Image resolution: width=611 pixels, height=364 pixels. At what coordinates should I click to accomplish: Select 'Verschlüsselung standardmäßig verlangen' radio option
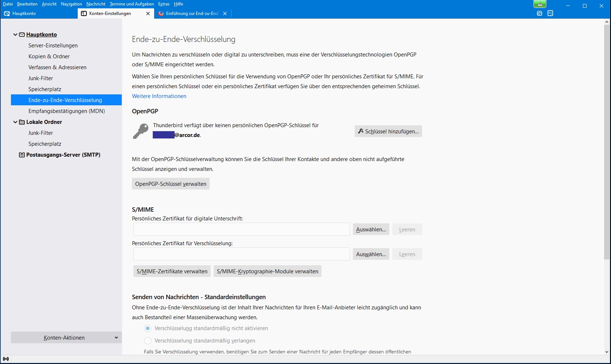point(148,341)
